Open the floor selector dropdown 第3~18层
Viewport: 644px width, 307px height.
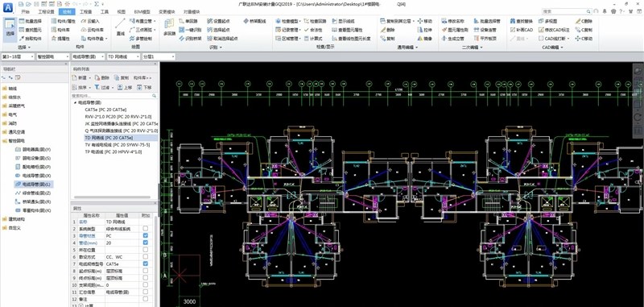click(x=17, y=56)
